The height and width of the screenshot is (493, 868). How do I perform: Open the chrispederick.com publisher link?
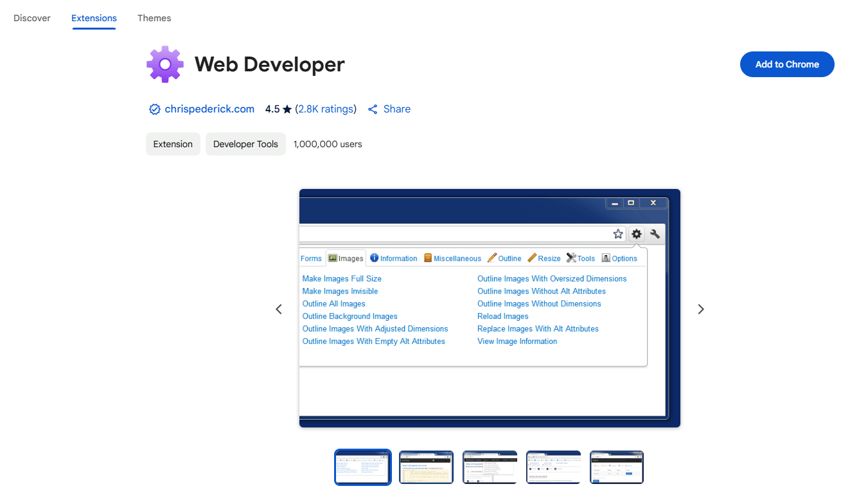(x=209, y=109)
